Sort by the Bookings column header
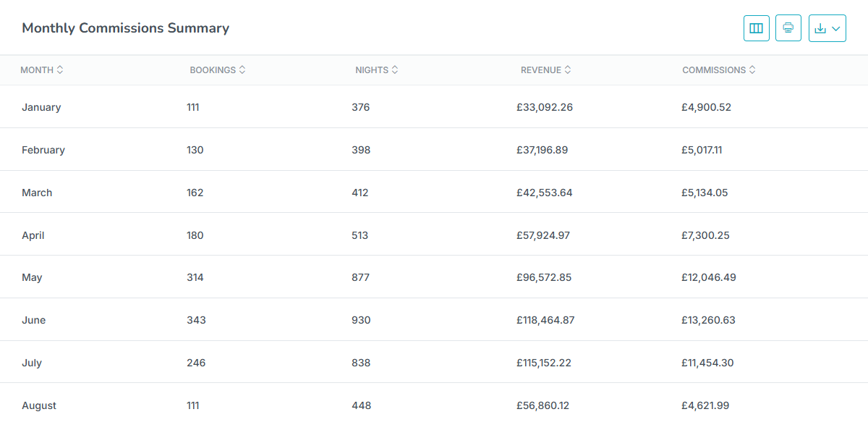 pos(218,70)
